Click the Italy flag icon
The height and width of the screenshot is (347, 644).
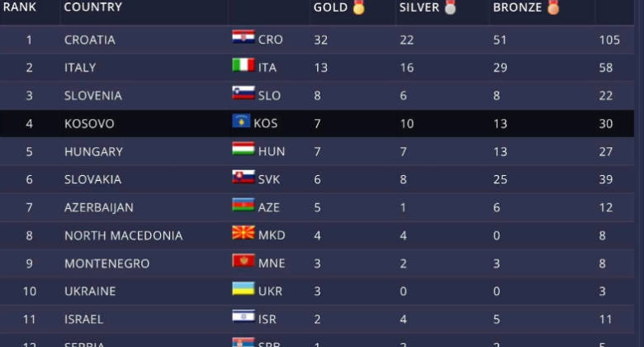coord(243,65)
